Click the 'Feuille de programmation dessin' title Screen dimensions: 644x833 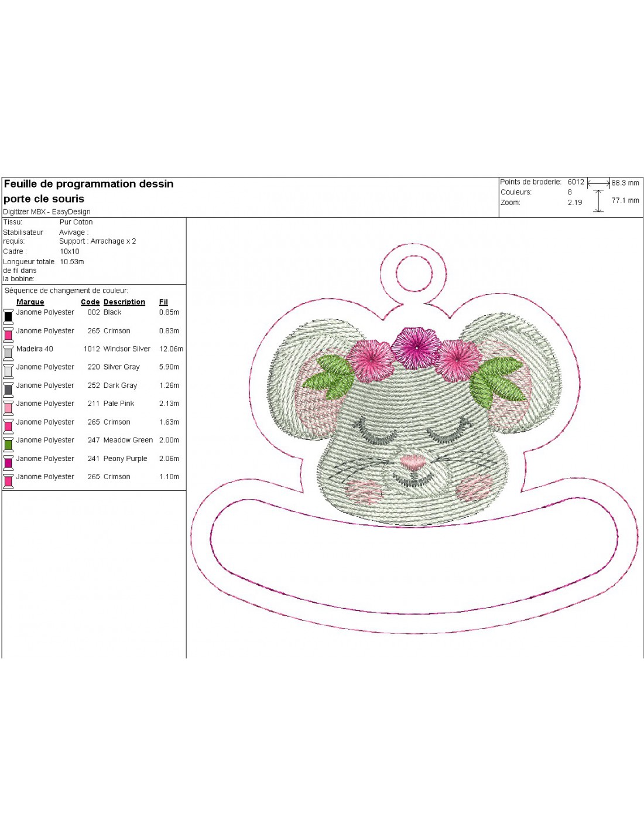pos(88,184)
